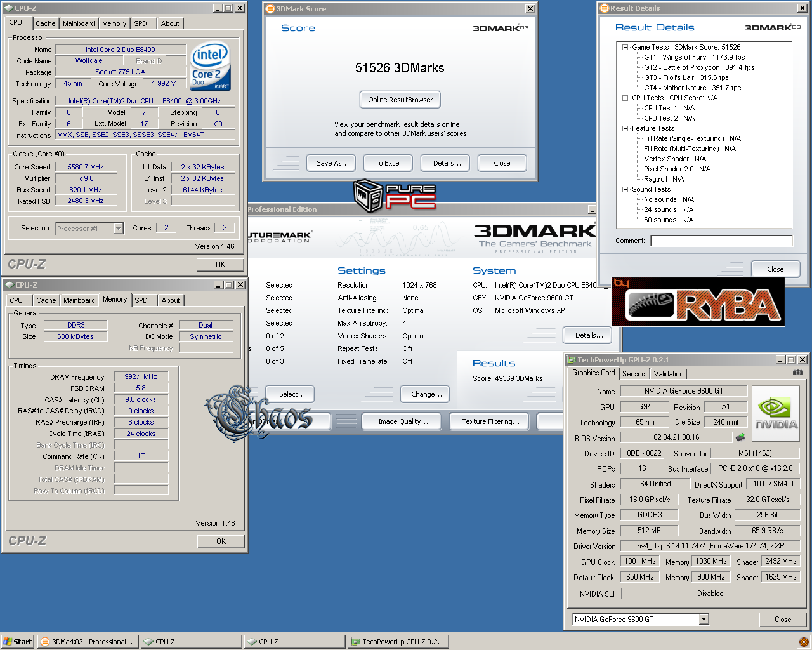Click Details button in 3DMark Score window
The height and width of the screenshot is (650, 812).
[x=447, y=163]
